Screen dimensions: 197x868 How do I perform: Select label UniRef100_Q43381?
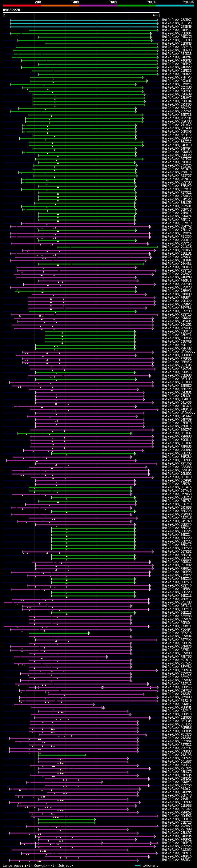(x=177, y=738)
